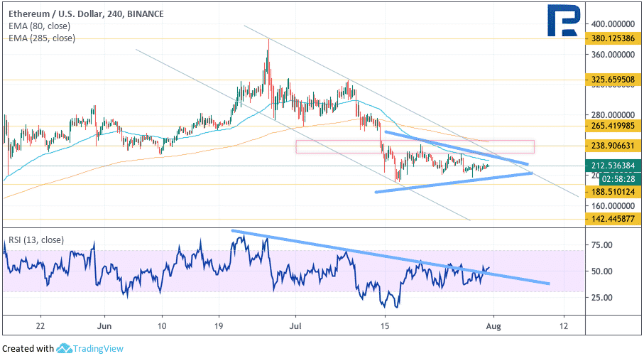
Task: Click the current price label 212.536384
Action: pos(612,166)
